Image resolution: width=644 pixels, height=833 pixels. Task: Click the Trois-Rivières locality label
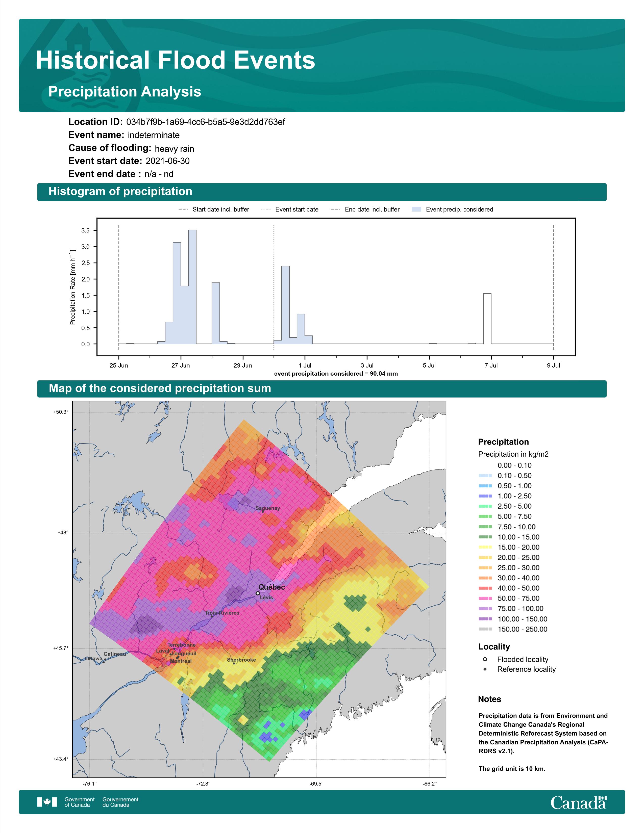point(222,613)
